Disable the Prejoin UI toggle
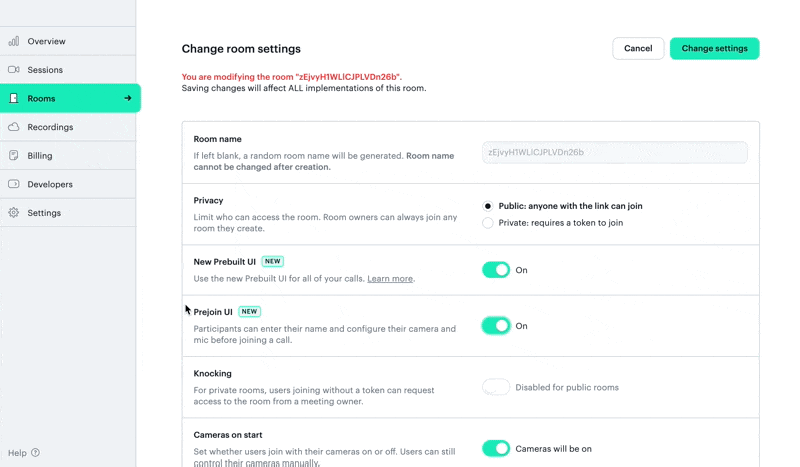This screenshot has height=467, width=800. (496, 326)
